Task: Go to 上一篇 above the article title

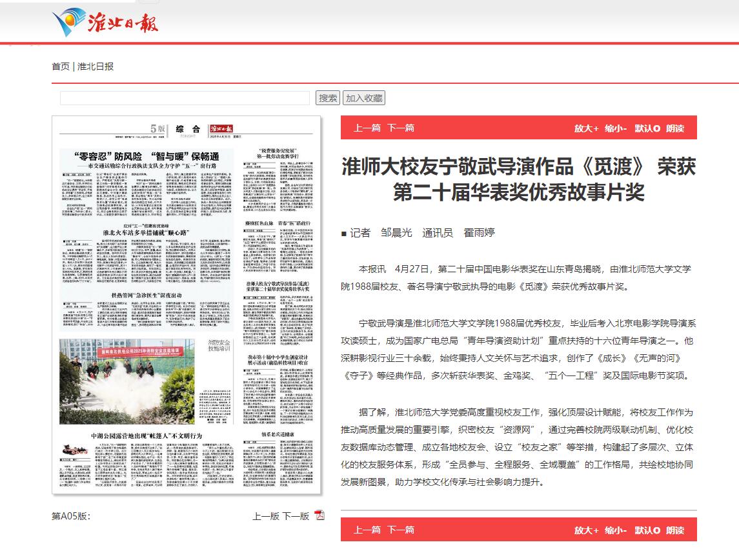Action: (367, 128)
